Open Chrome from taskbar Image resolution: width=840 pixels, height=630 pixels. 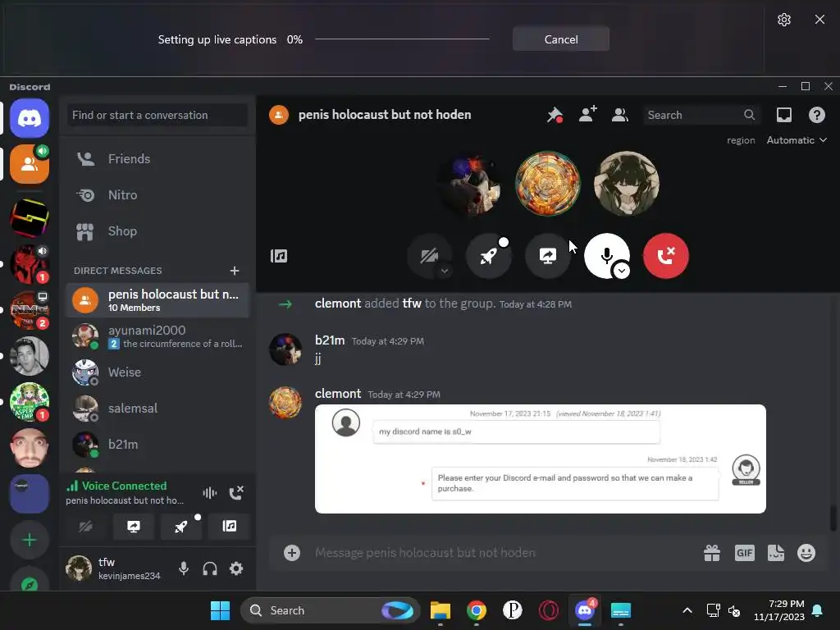[x=477, y=610]
